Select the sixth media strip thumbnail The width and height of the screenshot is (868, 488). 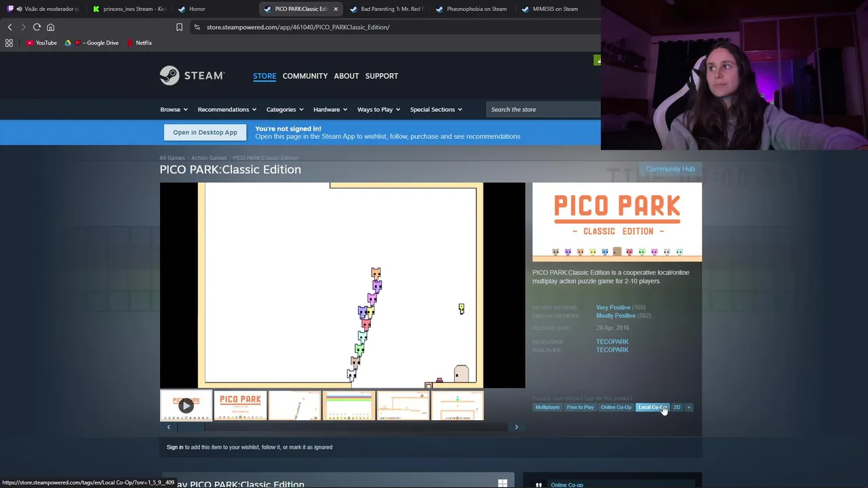click(x=457, y=405)
